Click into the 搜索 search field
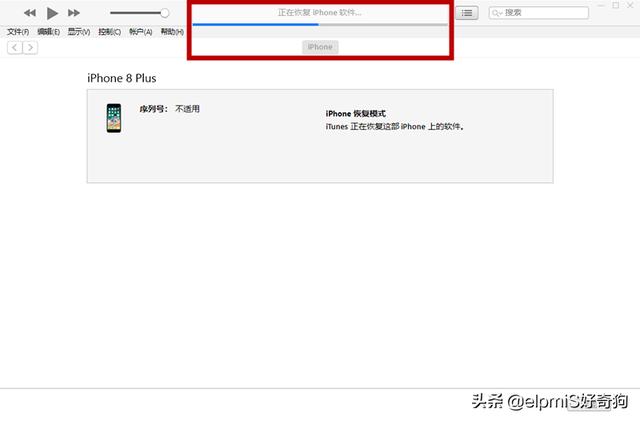The image size is (640, 421). (539, 13)
